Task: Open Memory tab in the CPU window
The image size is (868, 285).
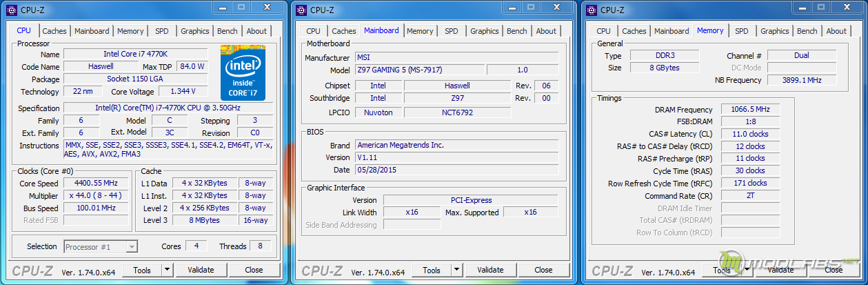Action: click(130, 31)
